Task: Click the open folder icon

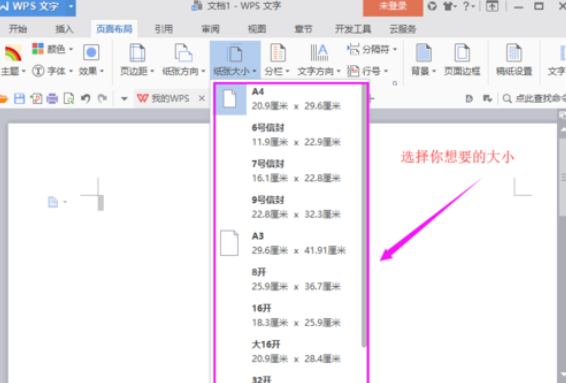Action: [x=3, y=98]
